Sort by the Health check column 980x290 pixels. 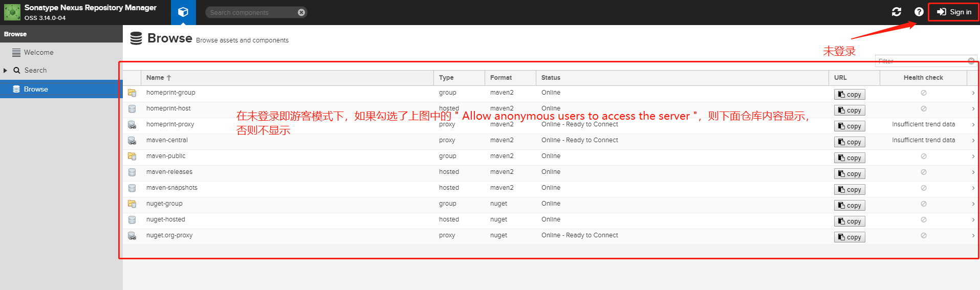point(923,78)
